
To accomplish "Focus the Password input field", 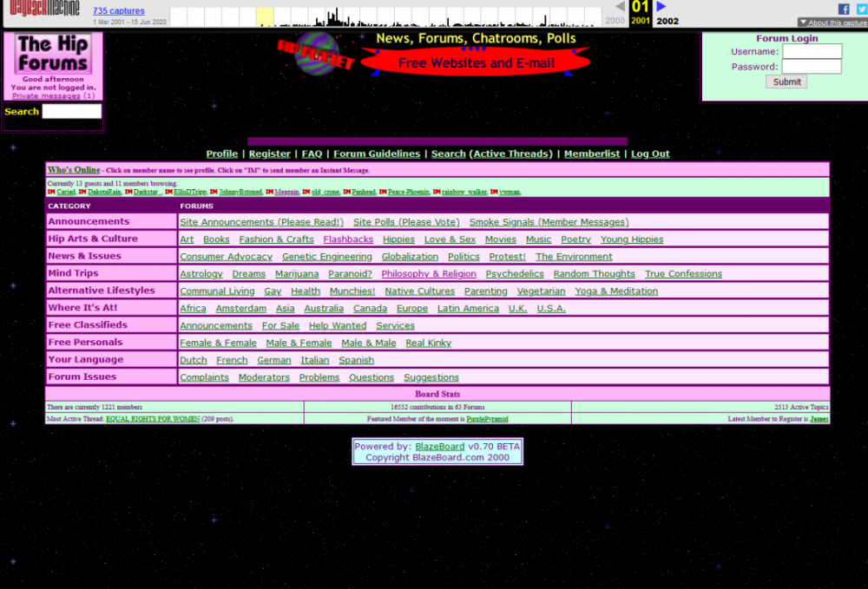I will coord(812,67).
